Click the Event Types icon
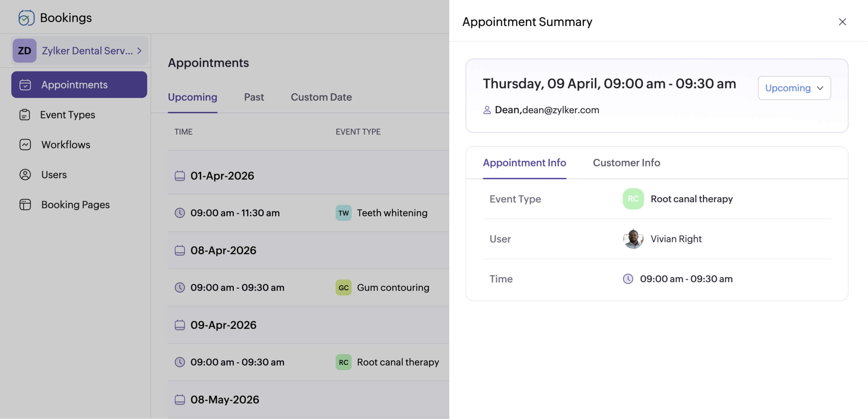Image resolution: width=868 pixels, height=419 pixels. 25,115
